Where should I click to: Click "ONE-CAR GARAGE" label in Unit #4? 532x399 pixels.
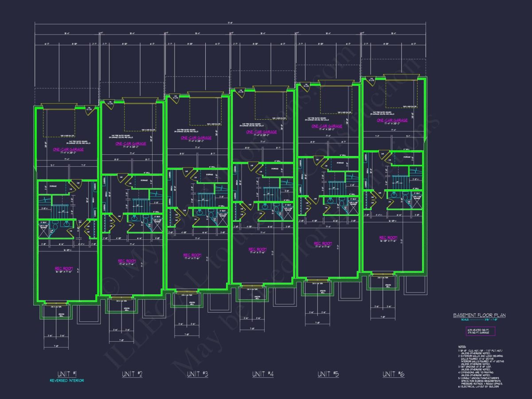262,132
